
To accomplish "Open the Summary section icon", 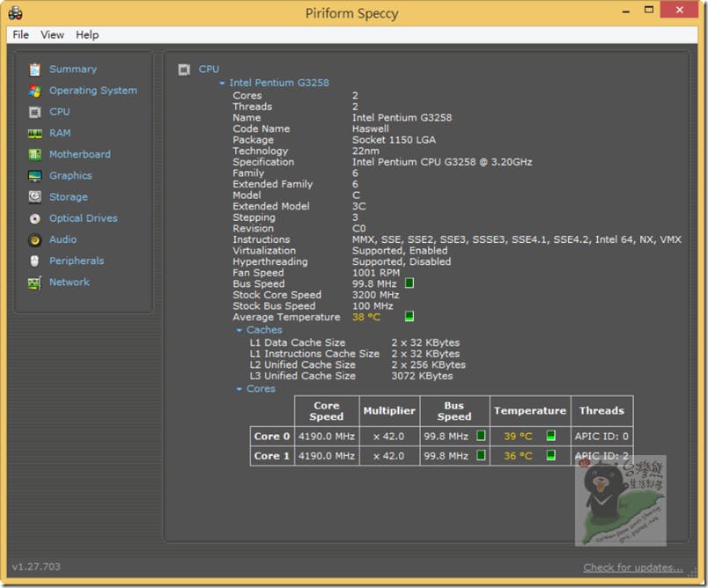I will (34, 70).
